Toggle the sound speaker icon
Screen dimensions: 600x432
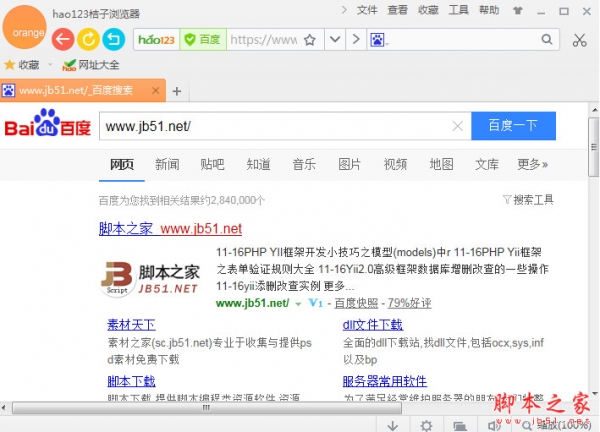(x=493, y=425)
